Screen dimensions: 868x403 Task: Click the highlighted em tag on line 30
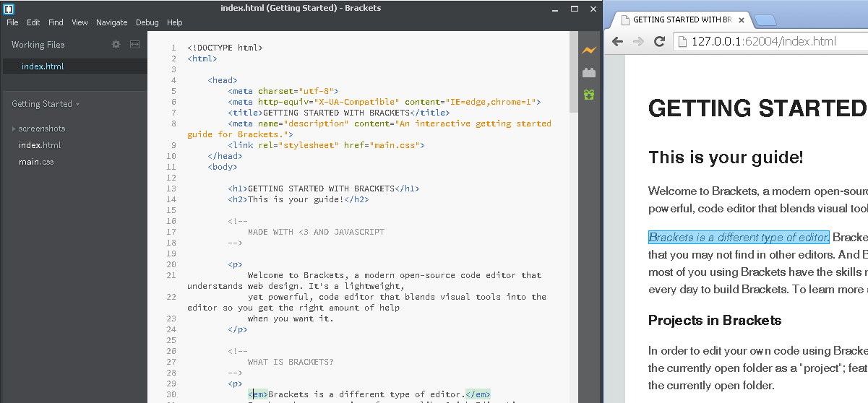pos(258,394)
